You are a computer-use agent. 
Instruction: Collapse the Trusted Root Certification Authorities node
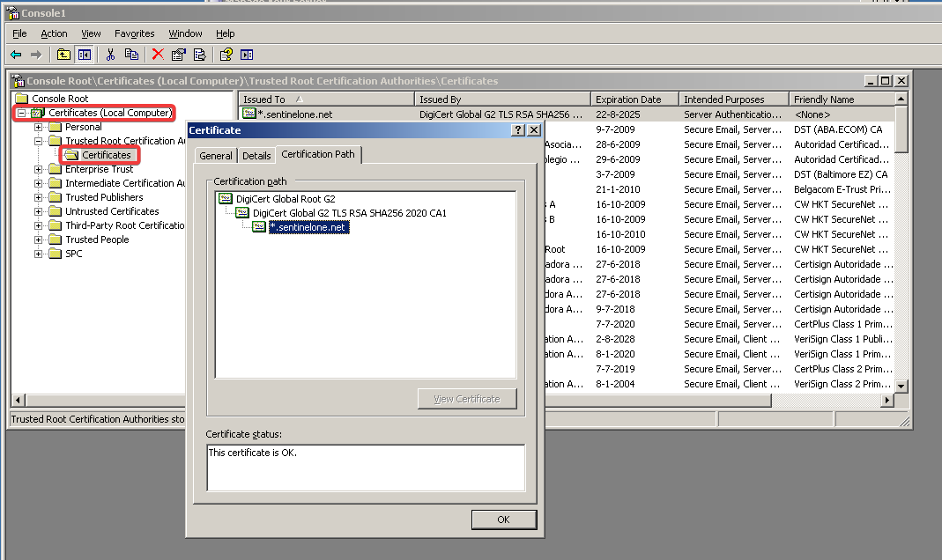click(39, 141)
